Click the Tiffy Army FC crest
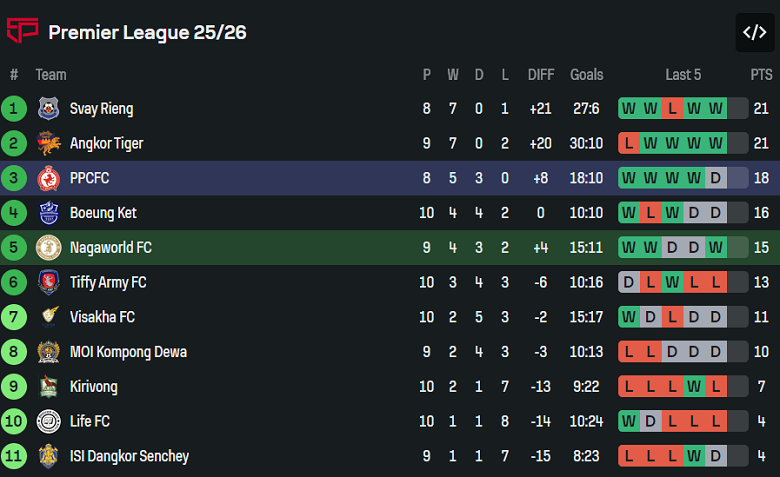The height and width of the screenshot is (477, 780). 48,283
